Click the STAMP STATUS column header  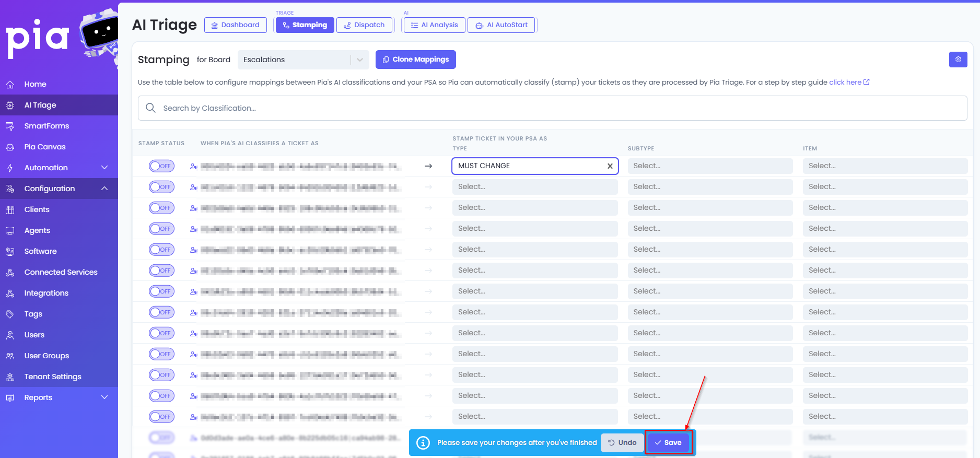[161, 143]
